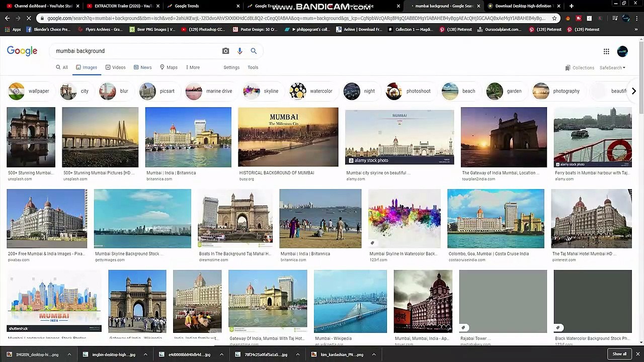Open the SafeSearch dropdown
This screenshot has width=644, height=362.
(612, 68)
